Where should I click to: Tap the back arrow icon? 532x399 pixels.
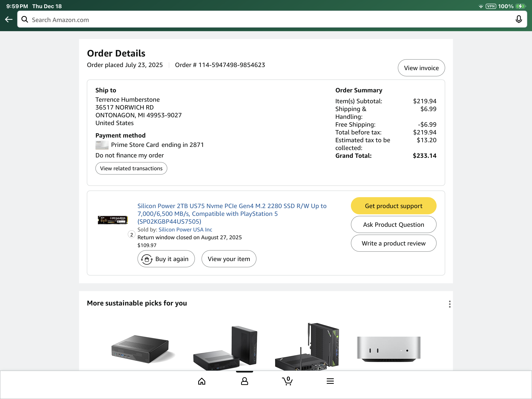tap(9, 19)
